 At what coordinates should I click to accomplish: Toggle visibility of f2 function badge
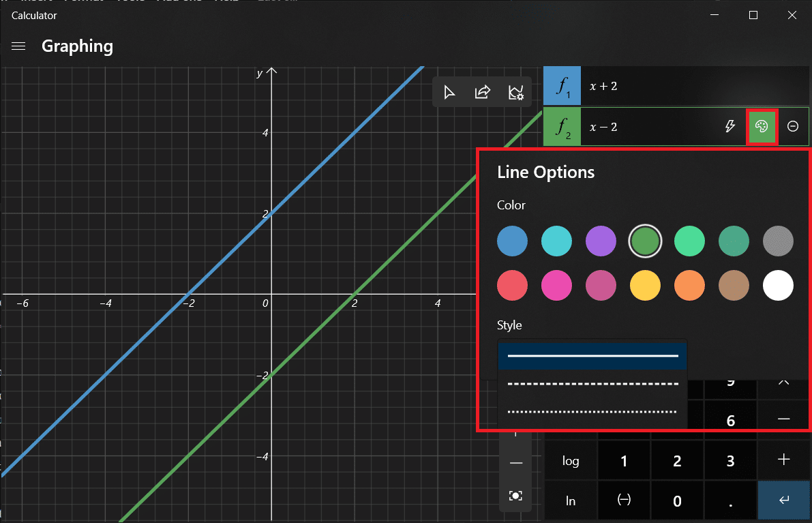click(x=562, y=126)
